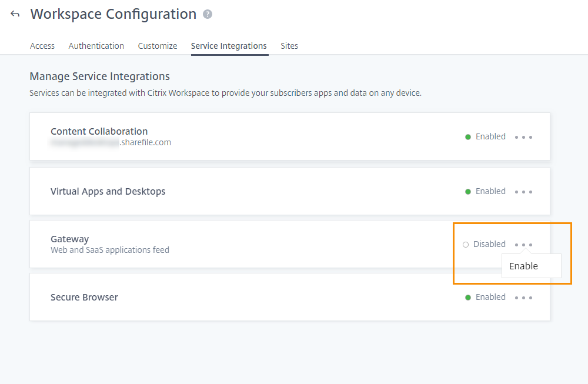Switch to the Access tab
The height and width of the screenshot is (384, 588).
[x=42, y=46]
